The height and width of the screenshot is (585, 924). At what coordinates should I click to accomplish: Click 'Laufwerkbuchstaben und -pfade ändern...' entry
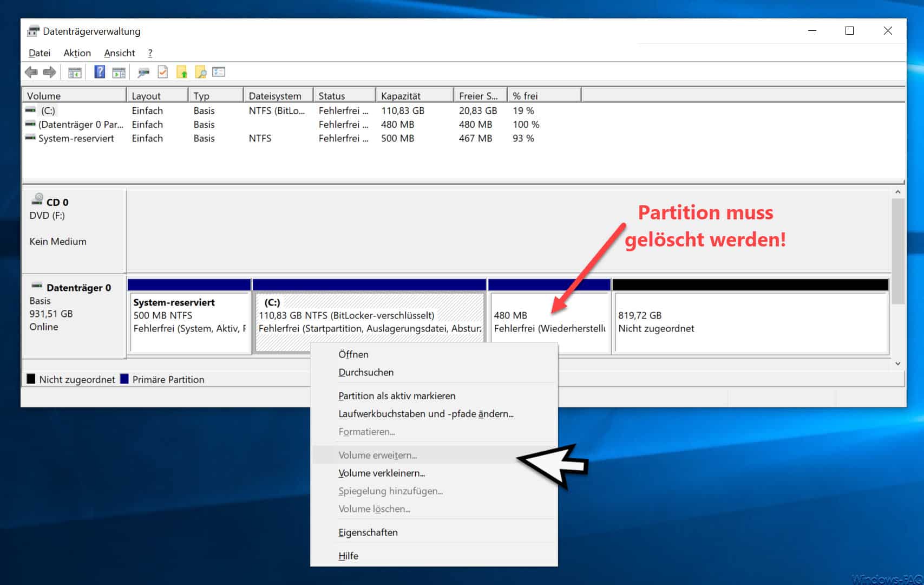(x=425, y=414)
